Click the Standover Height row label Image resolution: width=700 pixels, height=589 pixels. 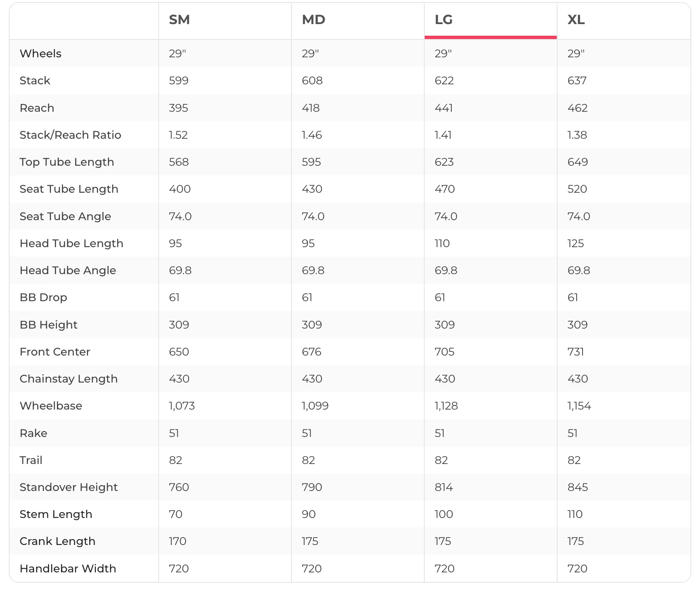point(69,487)
